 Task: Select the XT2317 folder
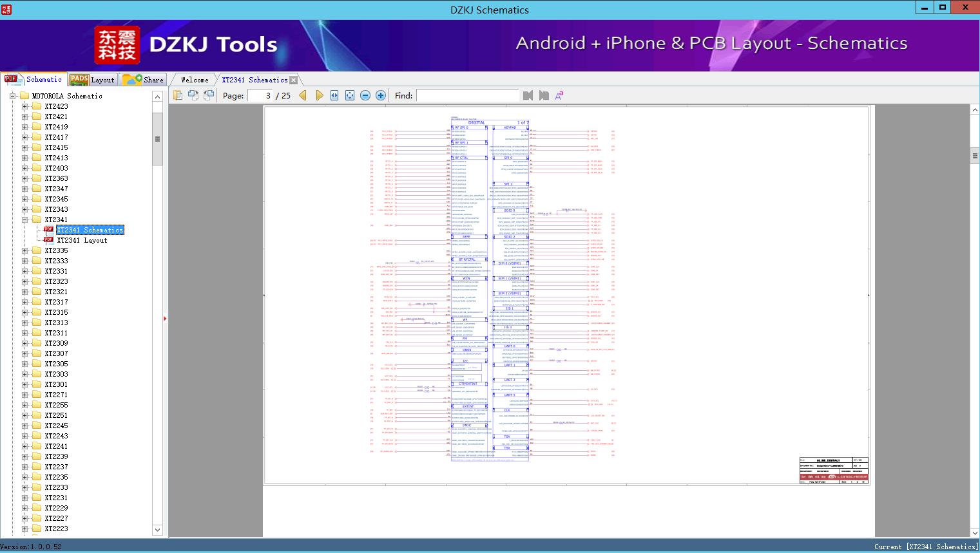click(x=56, y=302)
